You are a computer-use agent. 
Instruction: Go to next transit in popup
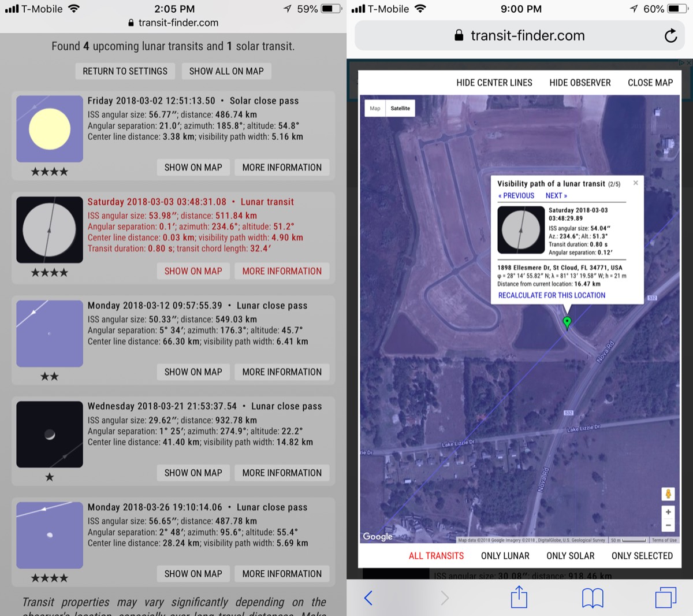click(556, 196)
